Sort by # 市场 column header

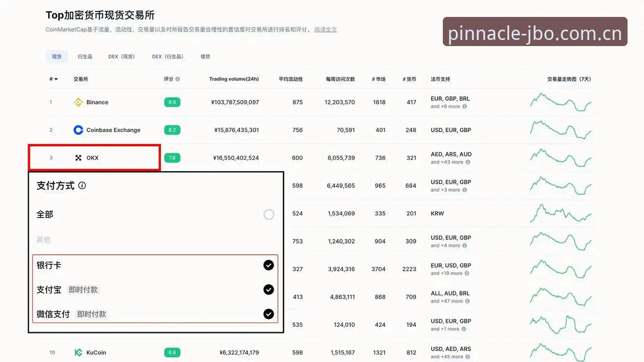coord(379,79)
